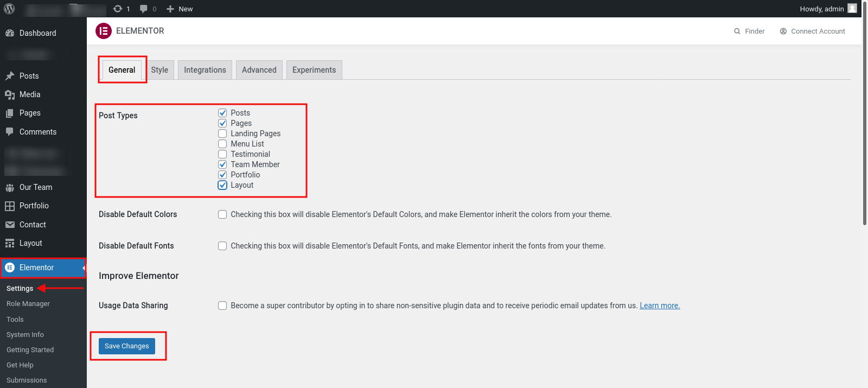Screen dimensions: 868x388
Task: Enable the Testimonial checkbox
Action: click(x=222, y=154)
